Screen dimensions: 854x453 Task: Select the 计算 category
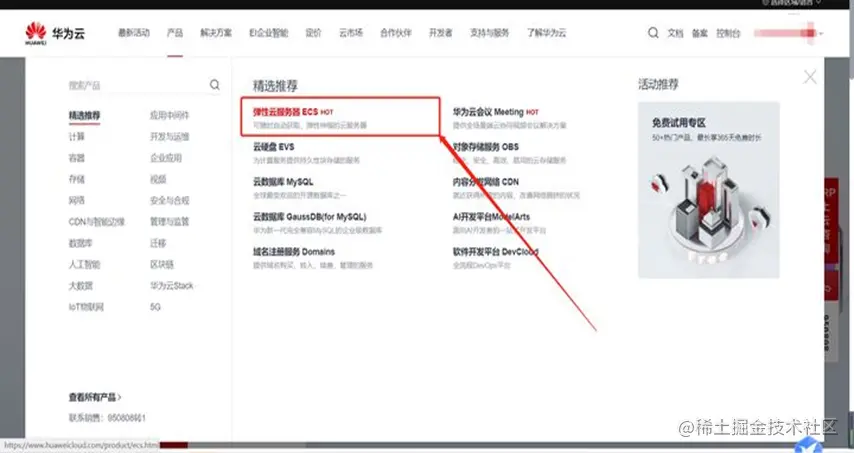click(77, 137)
